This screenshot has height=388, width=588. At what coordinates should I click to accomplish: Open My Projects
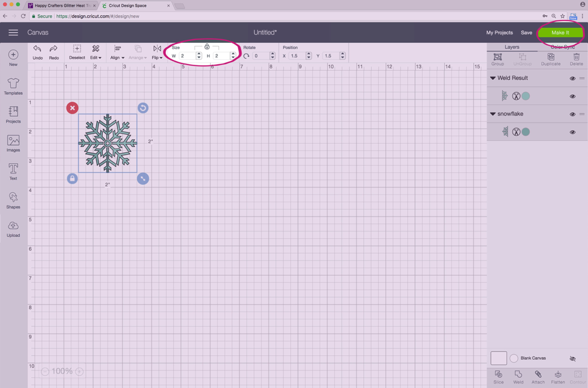(x=500, y=33)
